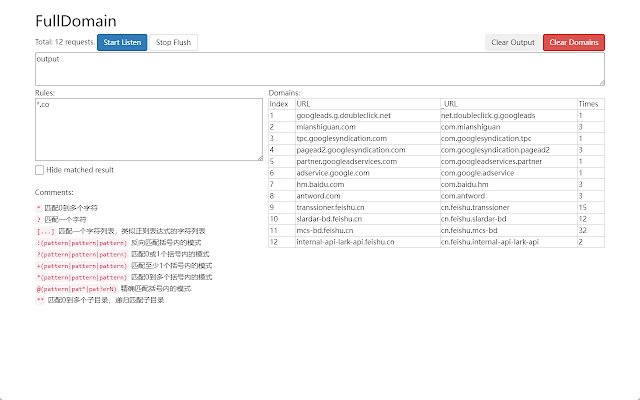
Task: Click the ** recursive directory comment
Action: [100, 300]
